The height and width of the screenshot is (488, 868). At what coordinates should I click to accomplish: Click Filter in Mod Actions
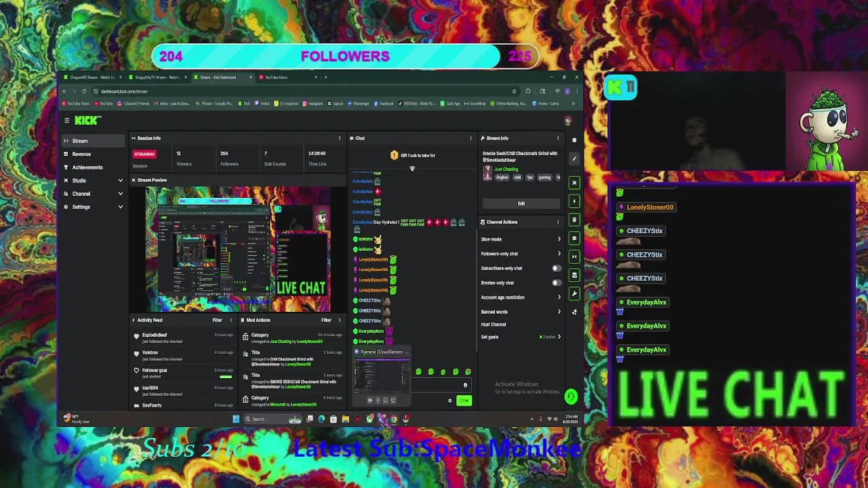326,320
